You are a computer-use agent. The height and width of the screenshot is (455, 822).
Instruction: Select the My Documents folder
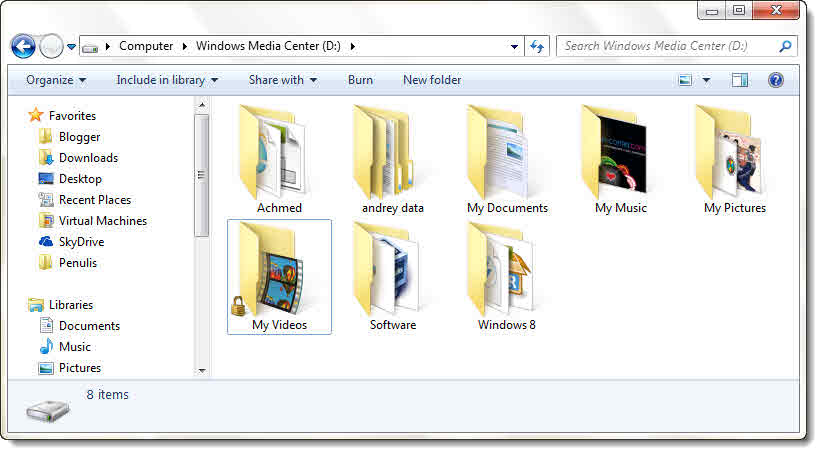pyautogui.click(x=507, y=160)
